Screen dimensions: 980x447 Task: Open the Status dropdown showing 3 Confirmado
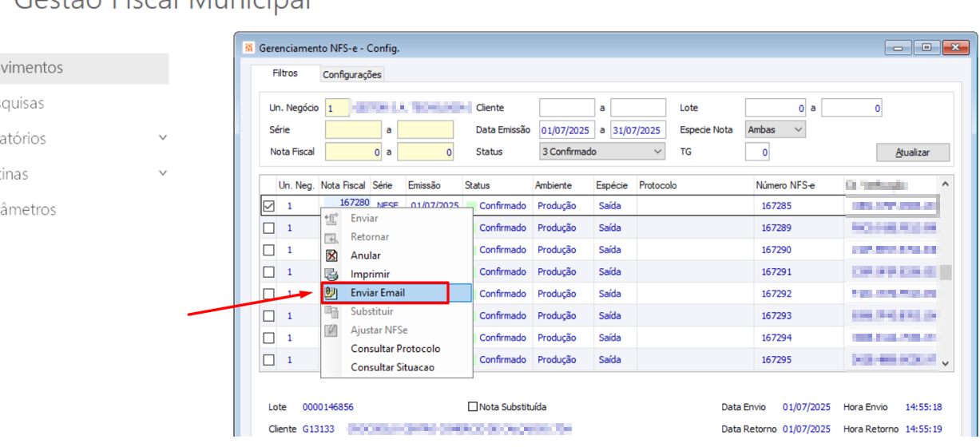tap(602, 151)
